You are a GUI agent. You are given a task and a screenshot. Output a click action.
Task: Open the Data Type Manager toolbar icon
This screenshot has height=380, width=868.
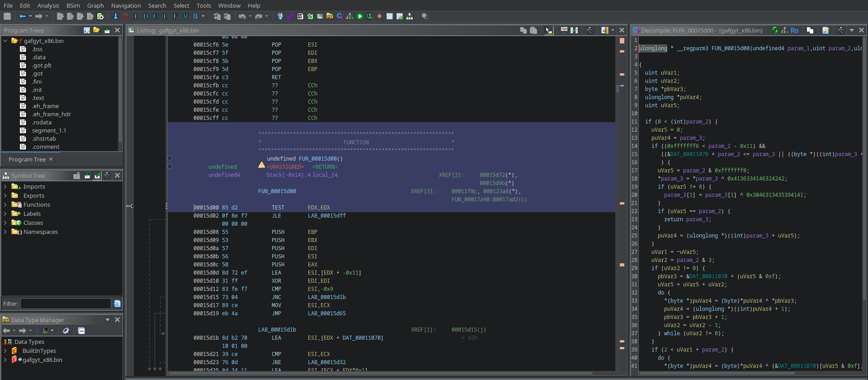click(x=330, y=16)
